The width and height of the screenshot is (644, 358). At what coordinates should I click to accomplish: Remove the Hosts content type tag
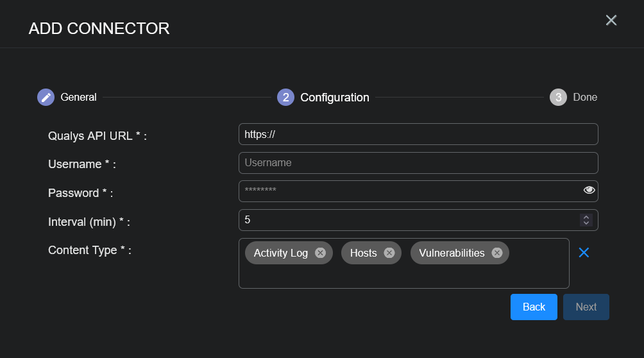coord(389,253)
